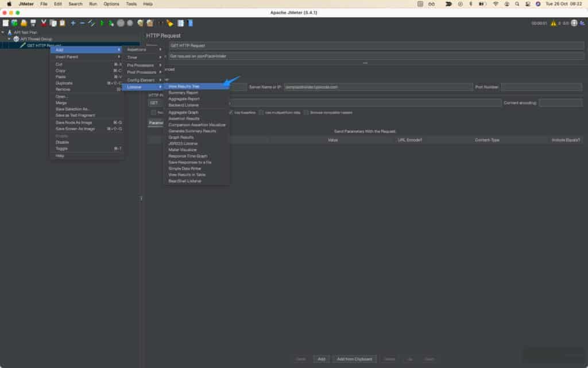Click the Search binoculars toolbar icon
This screenshot has height=368, width=588.
pyautogui.click(x=161, y=23)
